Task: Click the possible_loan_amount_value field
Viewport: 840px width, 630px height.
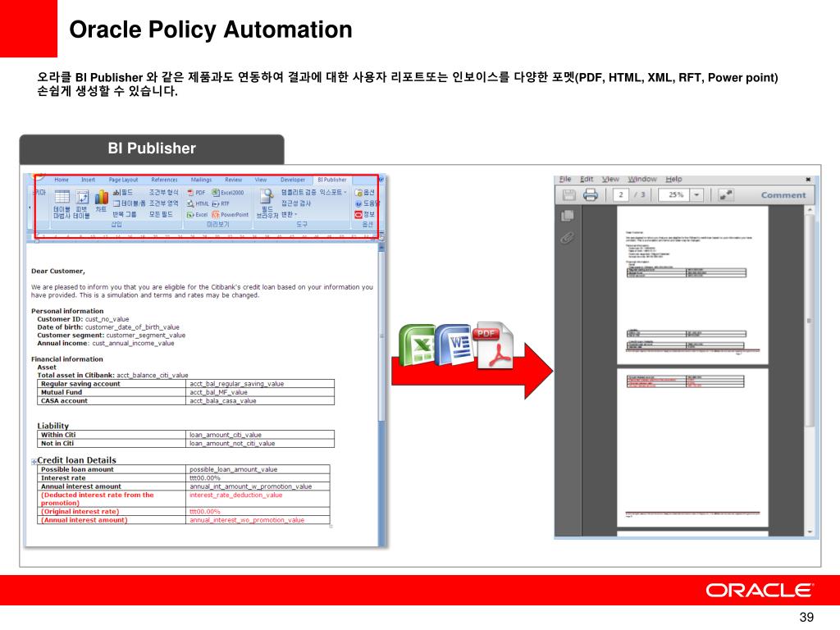Action: (x=234, y=469)
